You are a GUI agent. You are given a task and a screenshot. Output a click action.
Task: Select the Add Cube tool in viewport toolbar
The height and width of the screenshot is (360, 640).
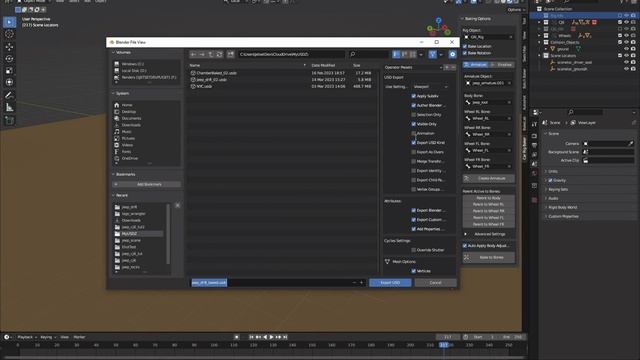tap(9, 120)
